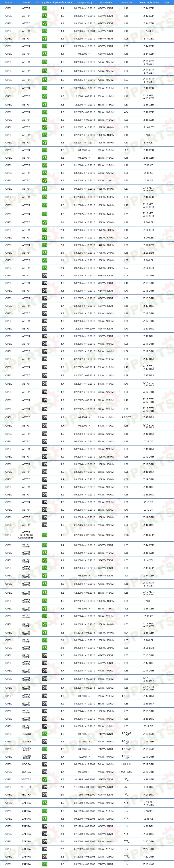Viewport: 174px width, 868px height.
Task: Click production years 01.2012 -> 05.2014
Action: point(84,633)
